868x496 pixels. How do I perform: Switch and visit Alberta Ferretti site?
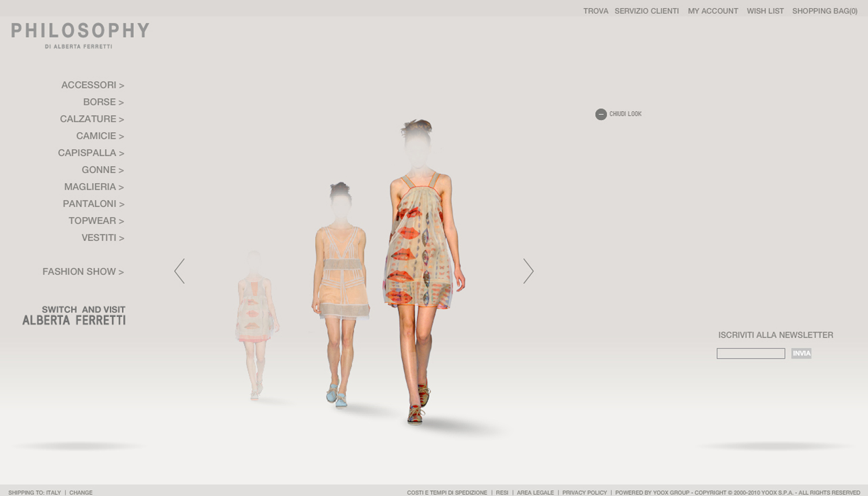tap(74, 315)
